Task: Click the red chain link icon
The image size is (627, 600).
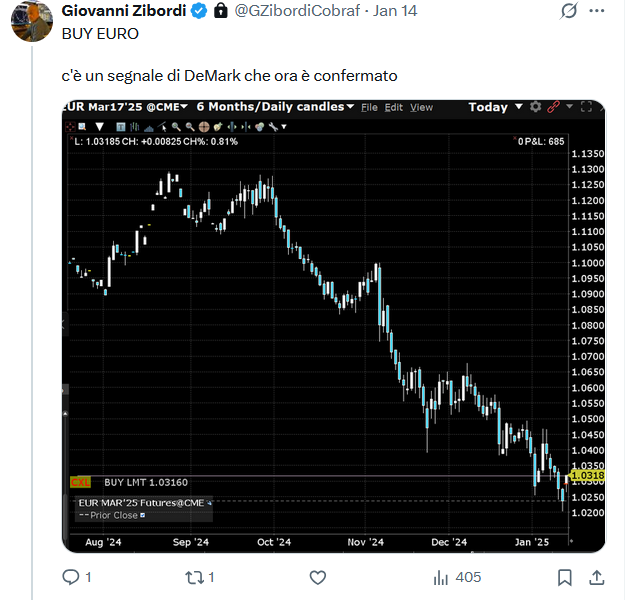Action: tap(553, 107)
